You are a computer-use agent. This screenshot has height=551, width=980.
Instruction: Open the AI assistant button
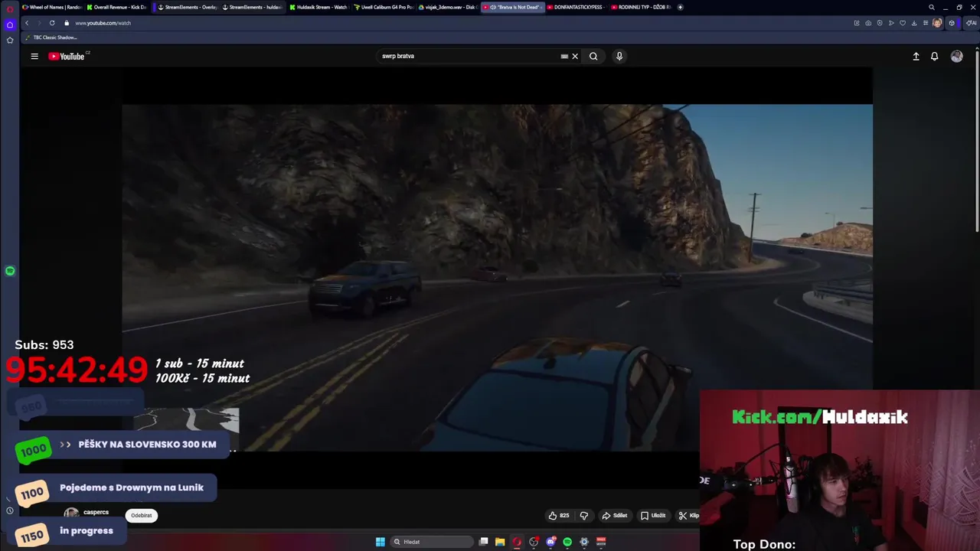point(971,23)
